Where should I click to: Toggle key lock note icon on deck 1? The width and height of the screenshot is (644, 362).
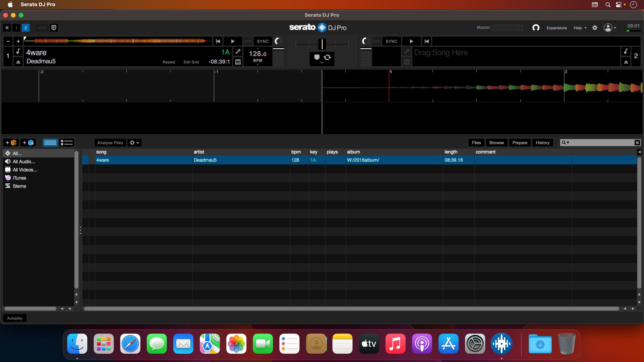[18, 51]
